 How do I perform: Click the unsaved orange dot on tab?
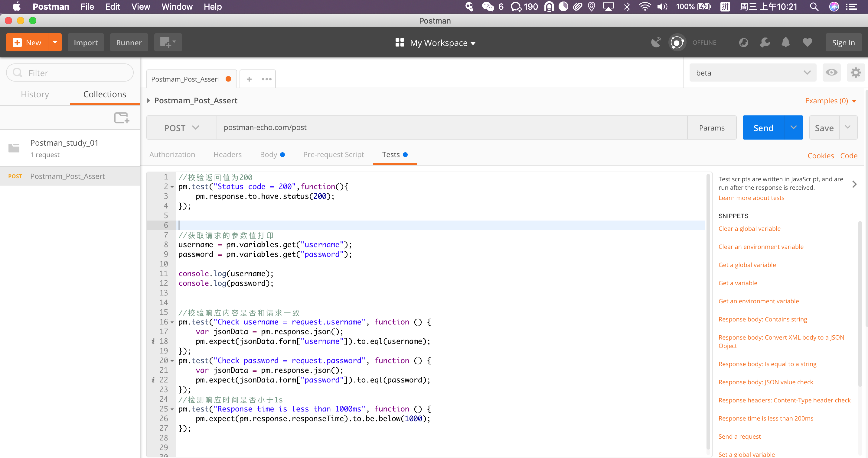(x=228, y=79)
